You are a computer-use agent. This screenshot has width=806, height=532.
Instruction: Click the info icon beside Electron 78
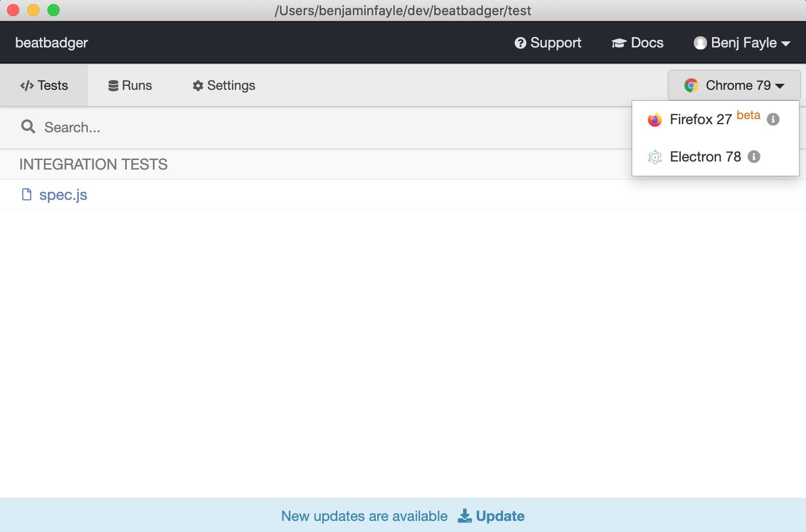pos(753,157)
